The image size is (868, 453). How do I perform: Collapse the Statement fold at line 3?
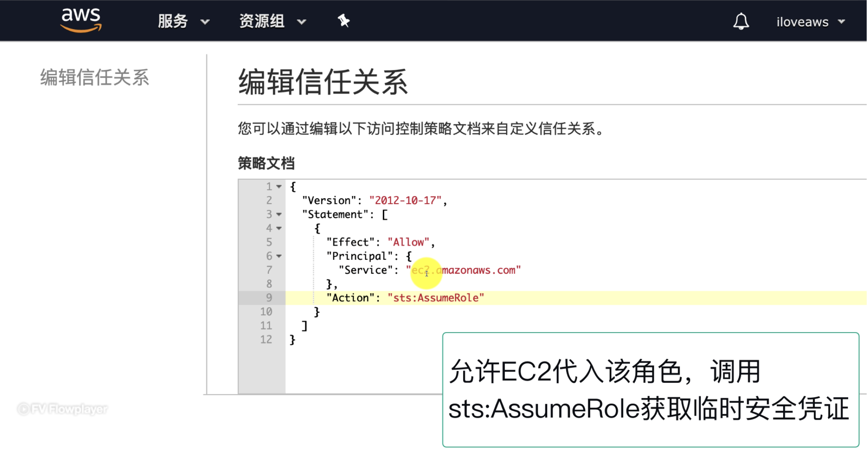click(279, 215)
